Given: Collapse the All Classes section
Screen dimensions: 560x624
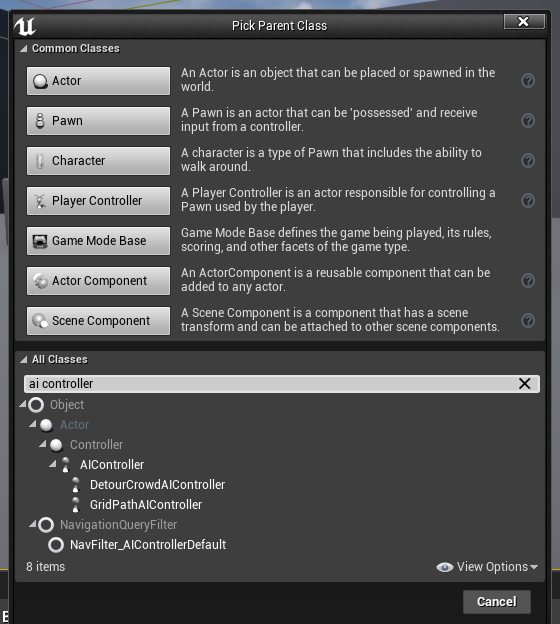Looking at the screenshot, I should pos(24,360).
